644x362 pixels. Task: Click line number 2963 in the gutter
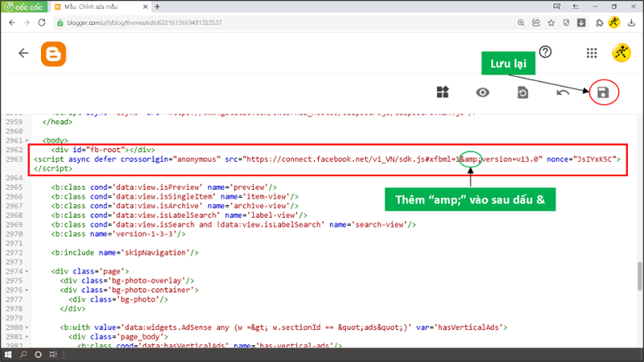coord(14,159)
